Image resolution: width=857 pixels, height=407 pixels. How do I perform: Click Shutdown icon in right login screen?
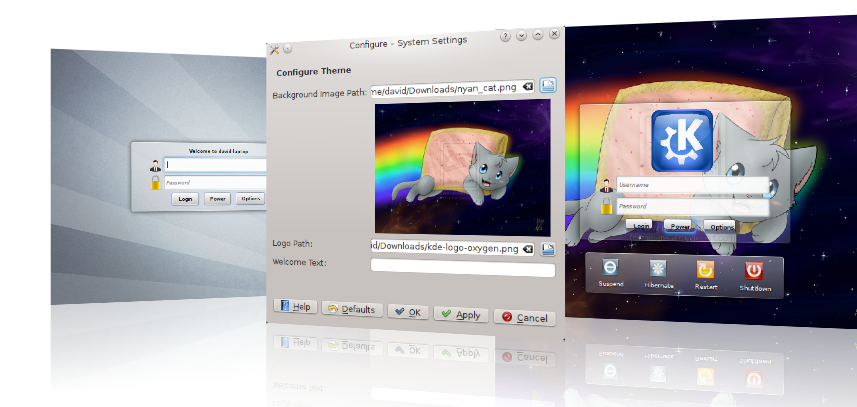tap(754, 271)
